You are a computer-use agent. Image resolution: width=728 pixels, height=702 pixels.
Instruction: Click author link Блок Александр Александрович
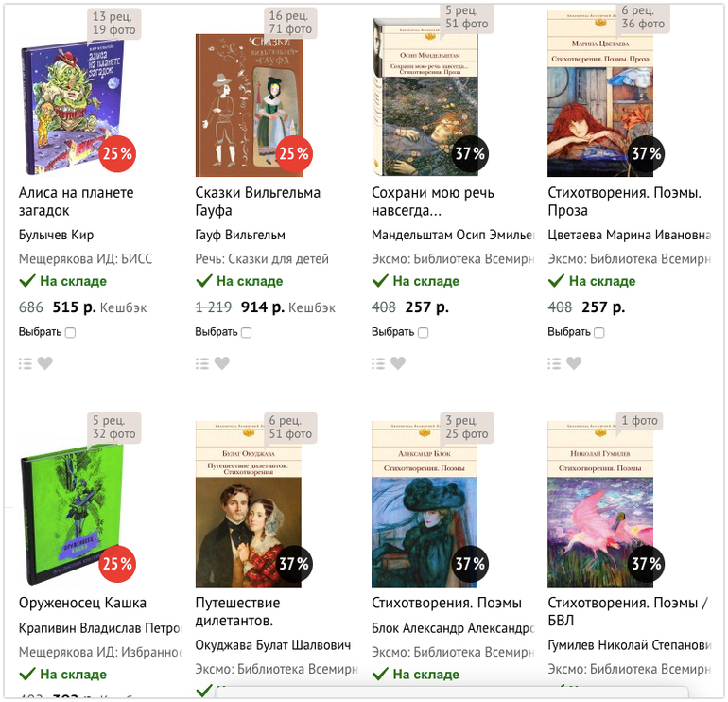(x=453, y=627)
